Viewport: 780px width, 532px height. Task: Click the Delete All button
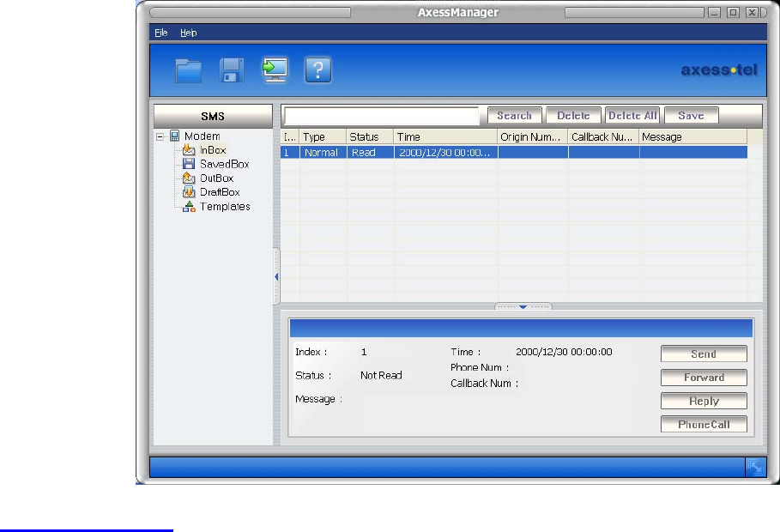coord(632,116)
